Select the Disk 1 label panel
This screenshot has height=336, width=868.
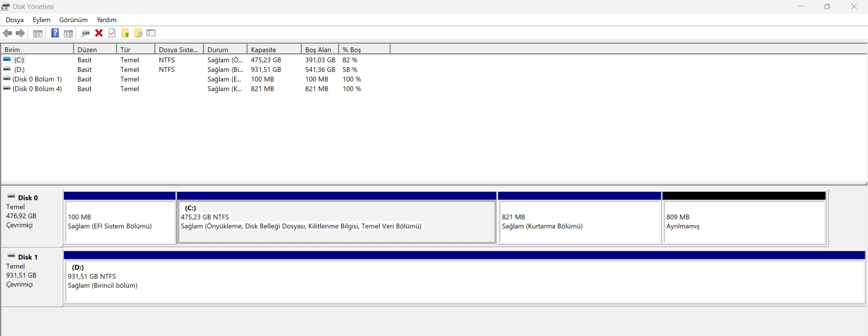click(32, 277)
